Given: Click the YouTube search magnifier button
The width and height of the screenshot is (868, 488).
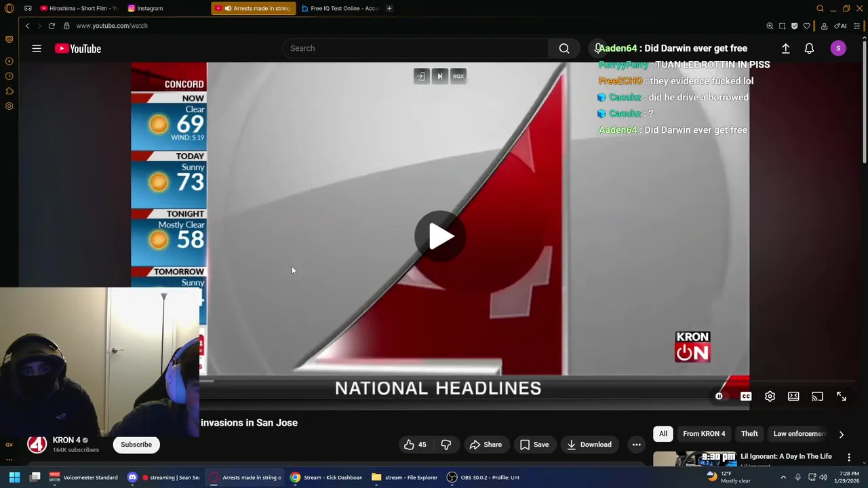Looking at the screenshot, I should (564, 48).
